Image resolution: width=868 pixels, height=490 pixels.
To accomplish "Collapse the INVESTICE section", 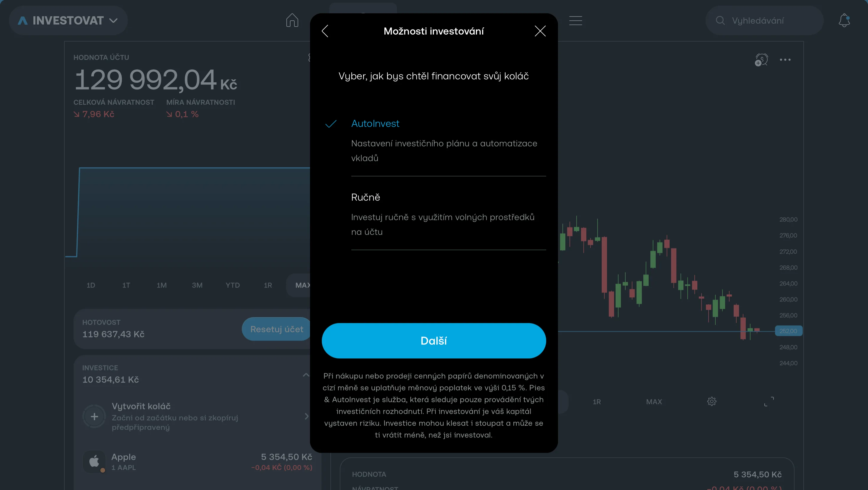I will pyautogui.click(x=306, y=375).
